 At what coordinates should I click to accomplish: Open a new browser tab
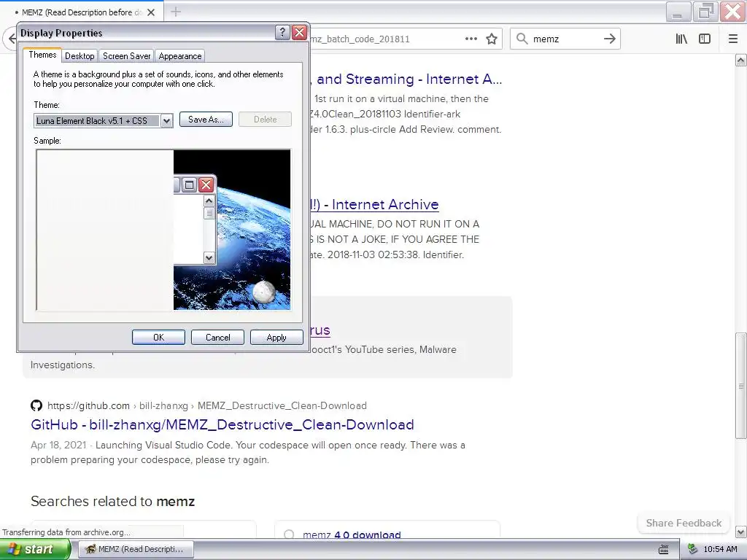[x=176, y=12]
